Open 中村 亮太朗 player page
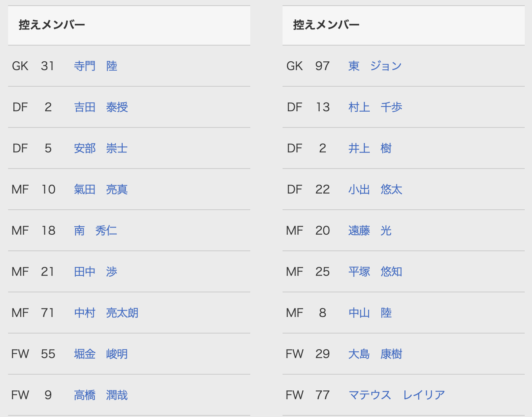Screen dimensions: 532x417 [x=106, y=313]
